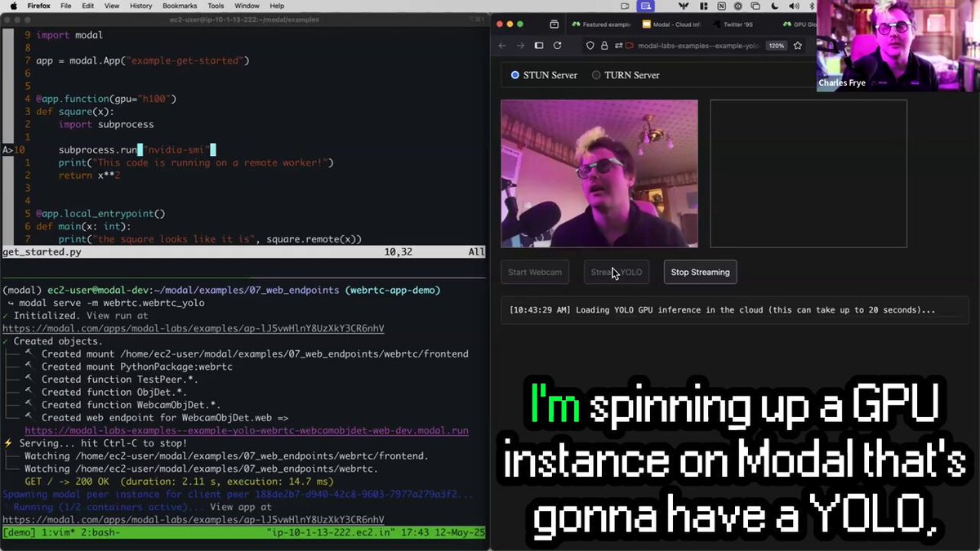980x551 pixels.
Task: Click the camera sharing indicator in address bar
Action: click(x=630, y=46)
